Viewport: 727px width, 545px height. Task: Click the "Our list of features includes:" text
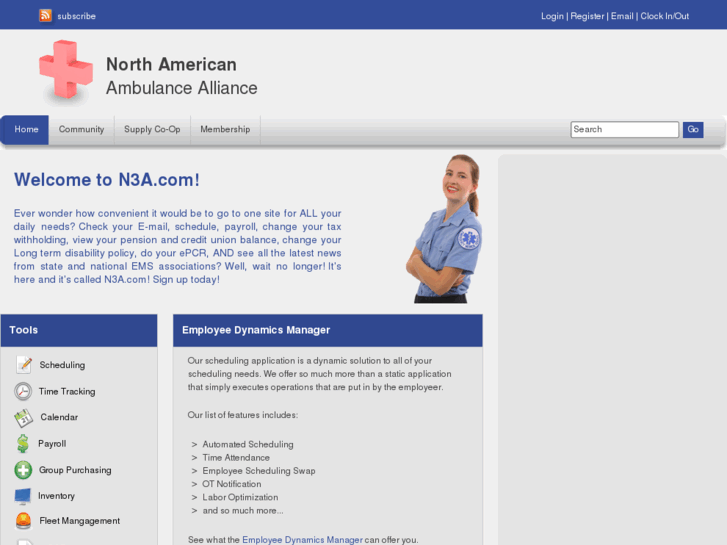pos(242,415)
